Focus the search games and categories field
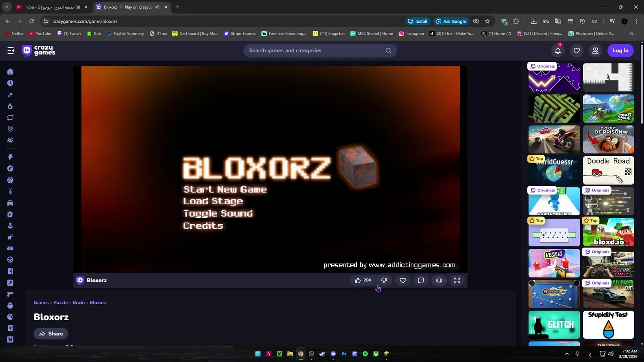This screenshot has width=644, height=362. point(320,50)
